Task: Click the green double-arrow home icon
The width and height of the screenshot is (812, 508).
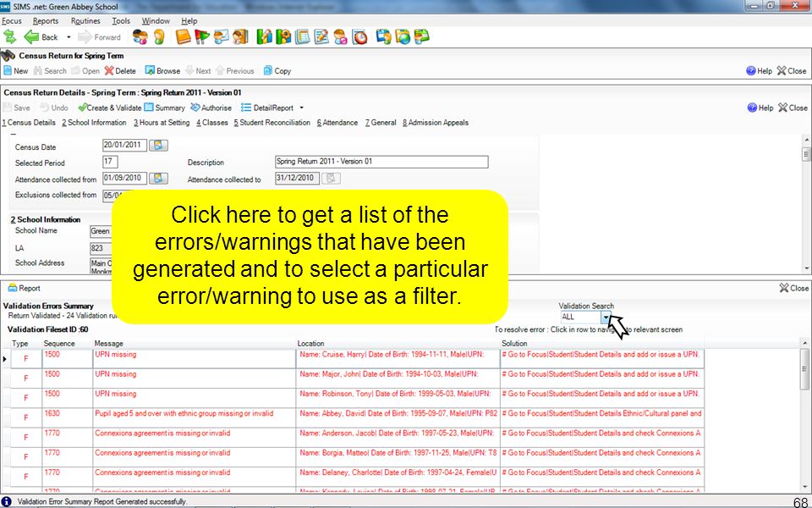Action: tap(9, 36)
